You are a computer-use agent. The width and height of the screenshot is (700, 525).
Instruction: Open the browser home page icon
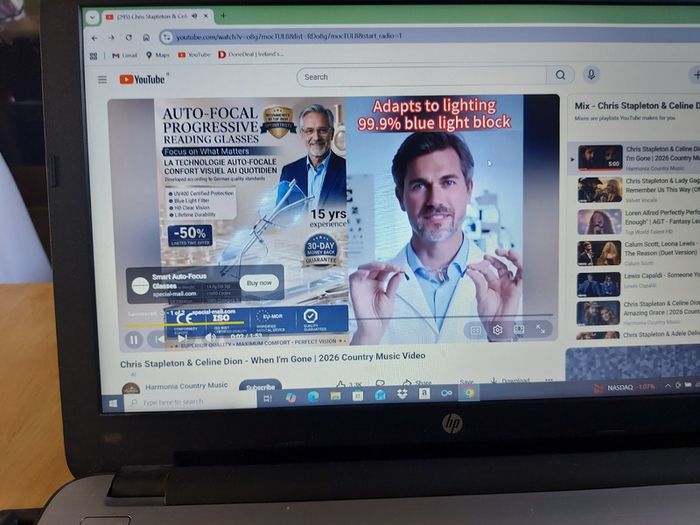146,38
